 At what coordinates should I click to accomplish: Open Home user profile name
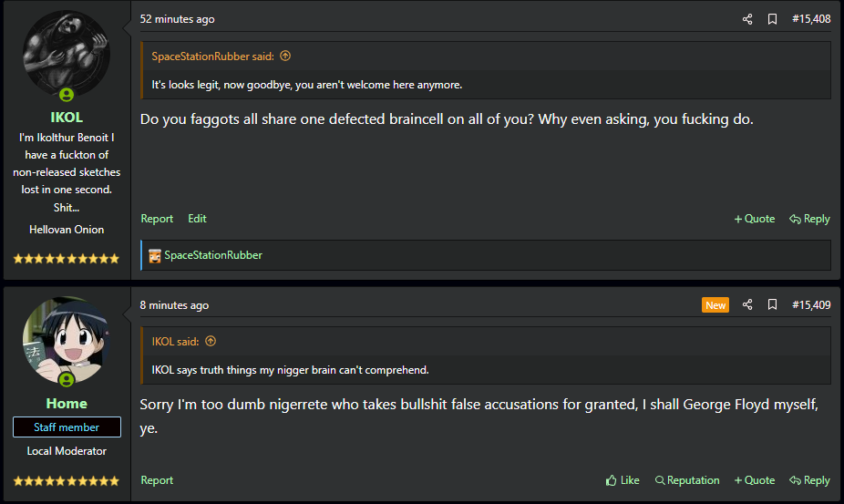(x=67, y=404)
